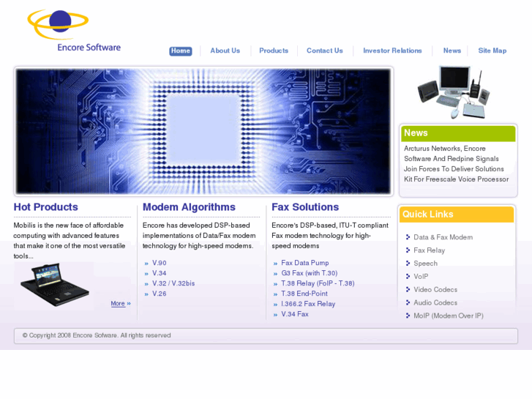Open the Site Map link
Viewport: 532px width, 399px height.
point(492,51)
